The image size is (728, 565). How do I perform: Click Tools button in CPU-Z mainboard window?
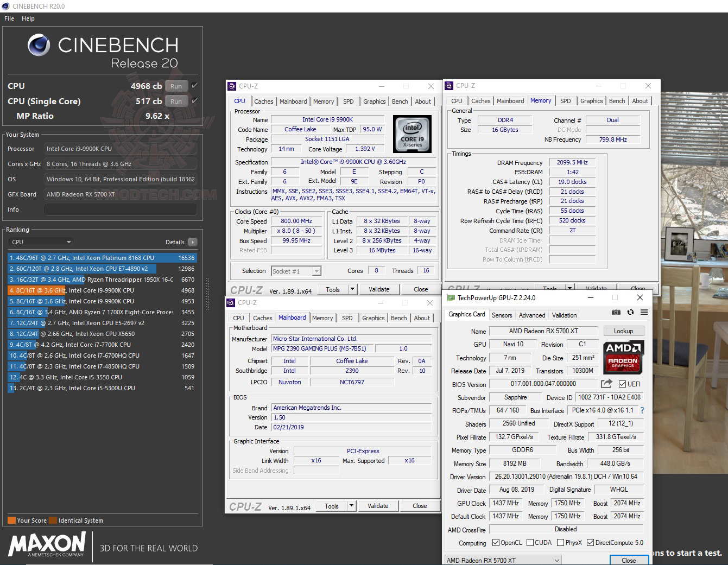pyautogui.click(x=332, y=506)
